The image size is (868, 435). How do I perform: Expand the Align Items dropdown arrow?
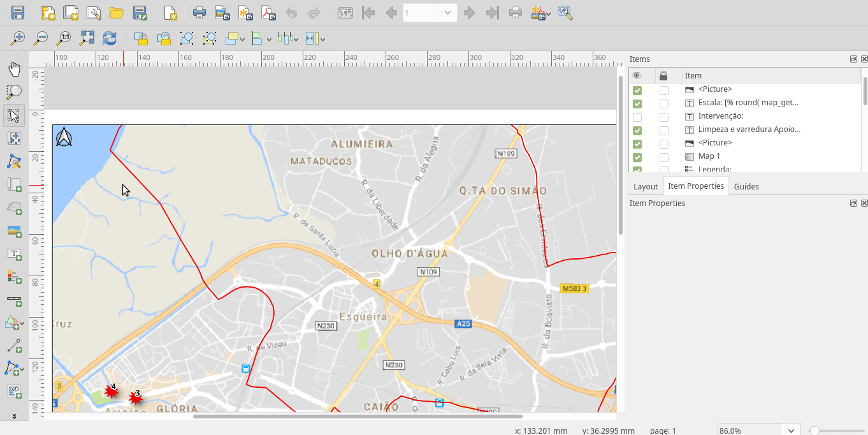coord(270,40)
